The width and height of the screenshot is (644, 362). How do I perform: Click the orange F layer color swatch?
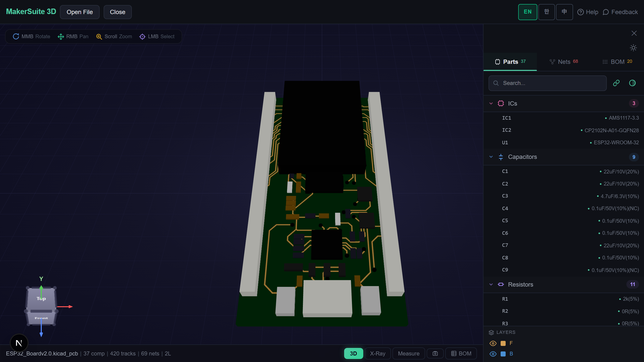503,343
